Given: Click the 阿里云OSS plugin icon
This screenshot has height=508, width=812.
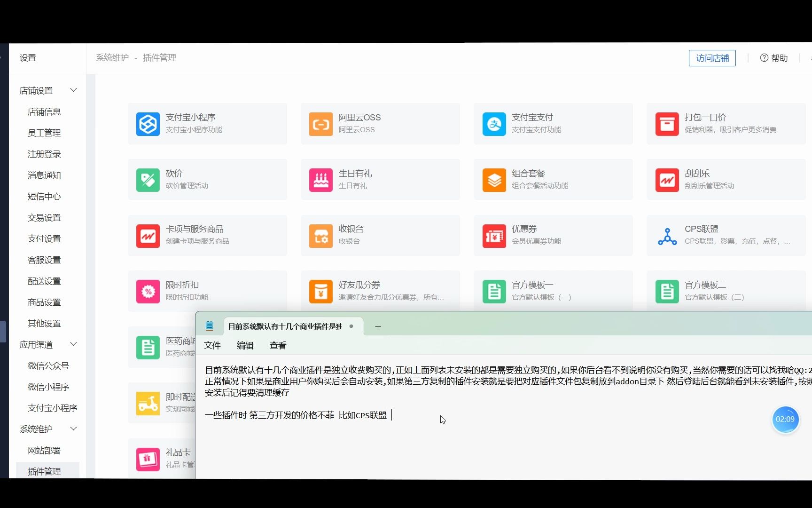Looking at the screenshot, I should (321, 124).
